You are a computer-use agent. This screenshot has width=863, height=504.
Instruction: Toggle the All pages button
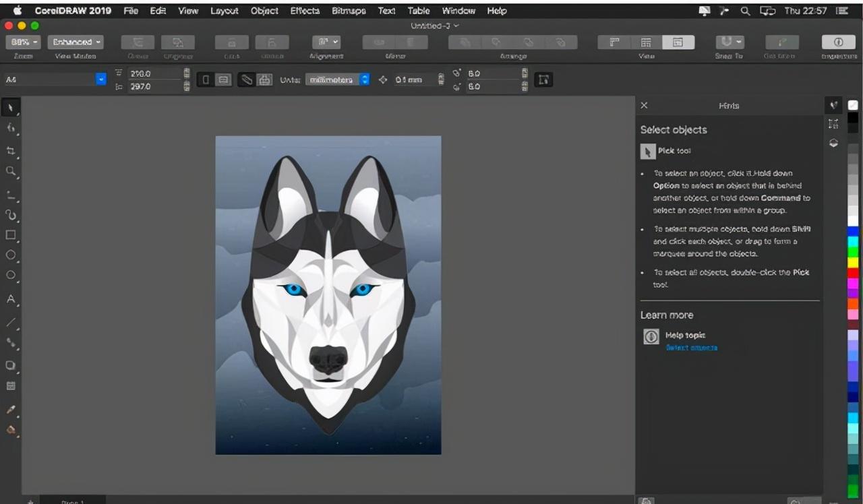coord(247,80)
